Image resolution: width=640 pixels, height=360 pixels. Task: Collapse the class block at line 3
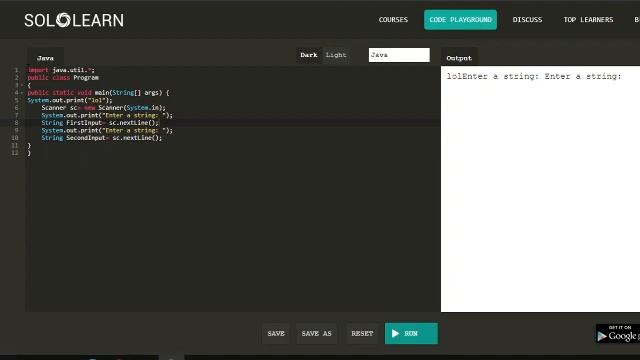[x=22, y=85]
